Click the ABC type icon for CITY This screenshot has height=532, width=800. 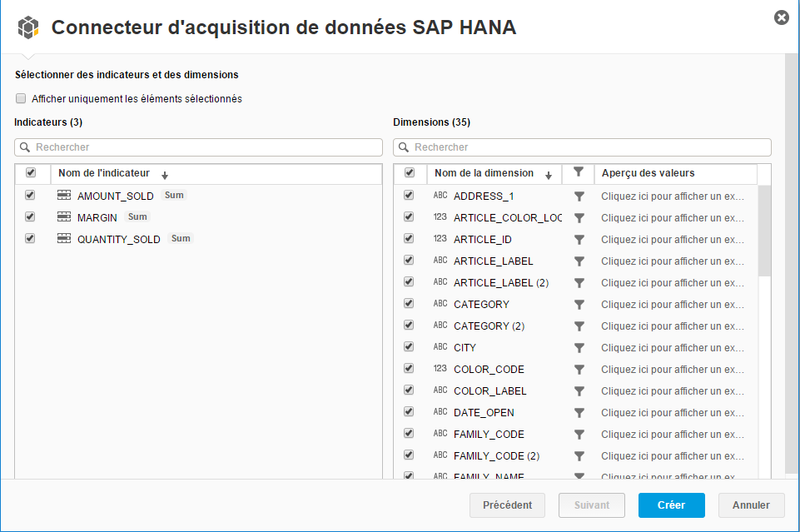pos(440,347)
